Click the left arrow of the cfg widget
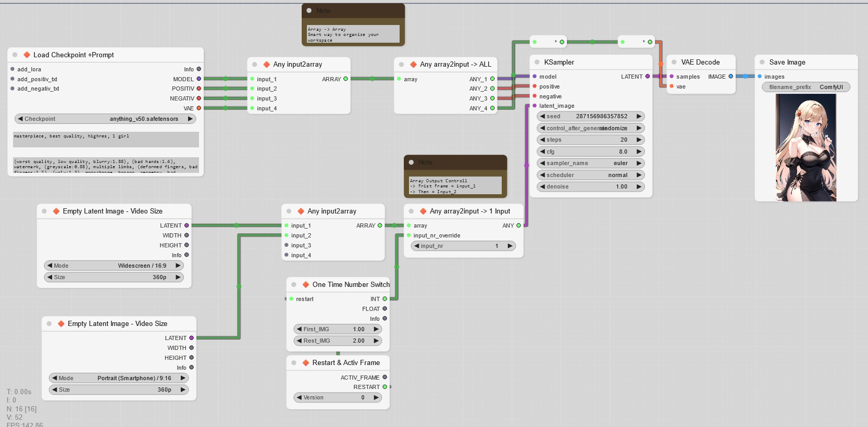Image resolution: width=868 pixels, height=427 pixels. [x=542, y=152]
